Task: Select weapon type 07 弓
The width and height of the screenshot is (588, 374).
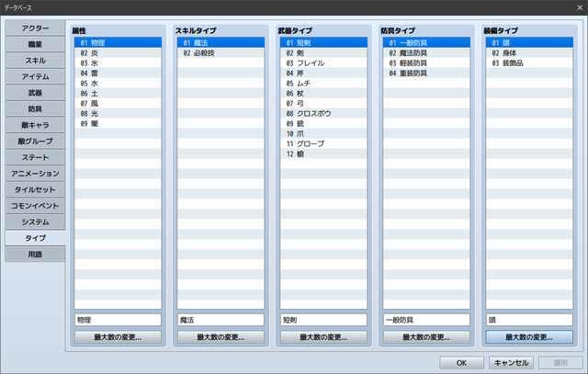Action: [323, 104]
